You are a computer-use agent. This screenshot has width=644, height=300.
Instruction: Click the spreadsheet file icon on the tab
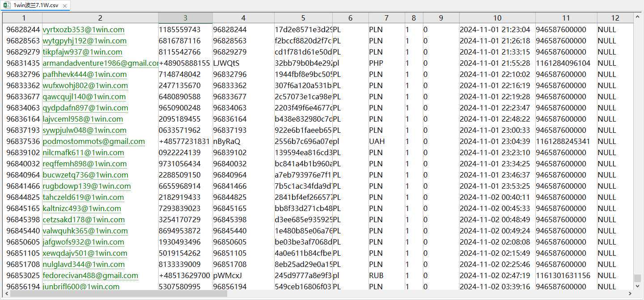(8, 5)
